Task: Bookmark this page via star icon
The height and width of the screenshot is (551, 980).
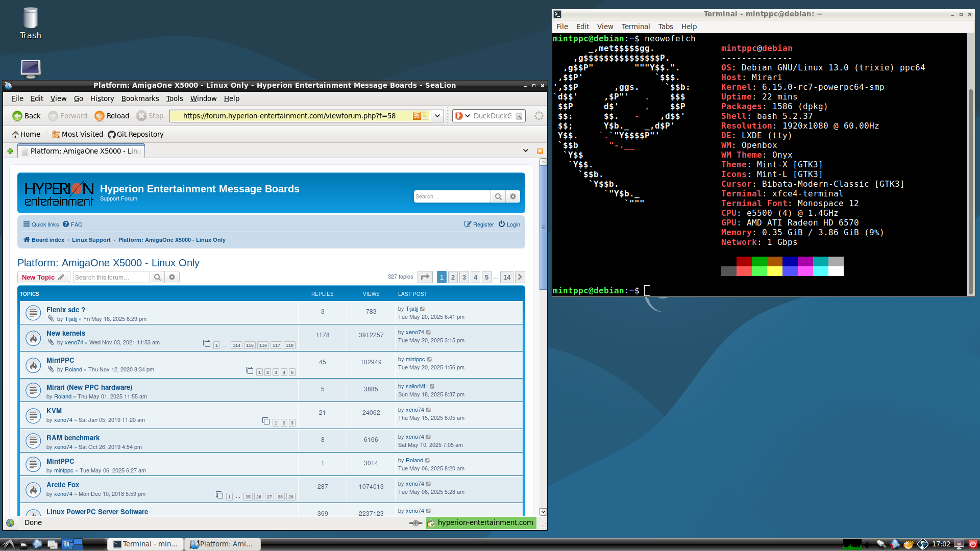Action: click(x=425, y=116)
